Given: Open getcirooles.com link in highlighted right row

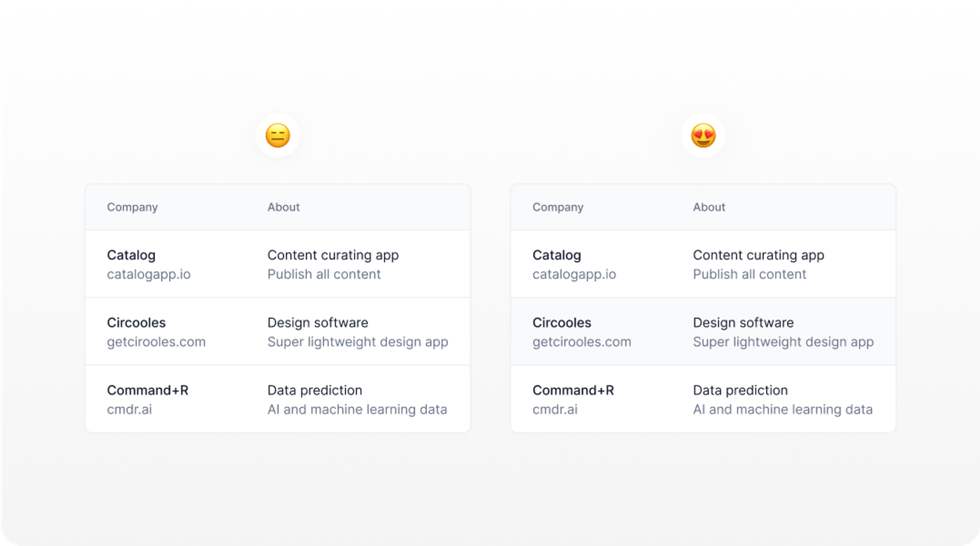Looking at the screenshot, I should [582, 342].
